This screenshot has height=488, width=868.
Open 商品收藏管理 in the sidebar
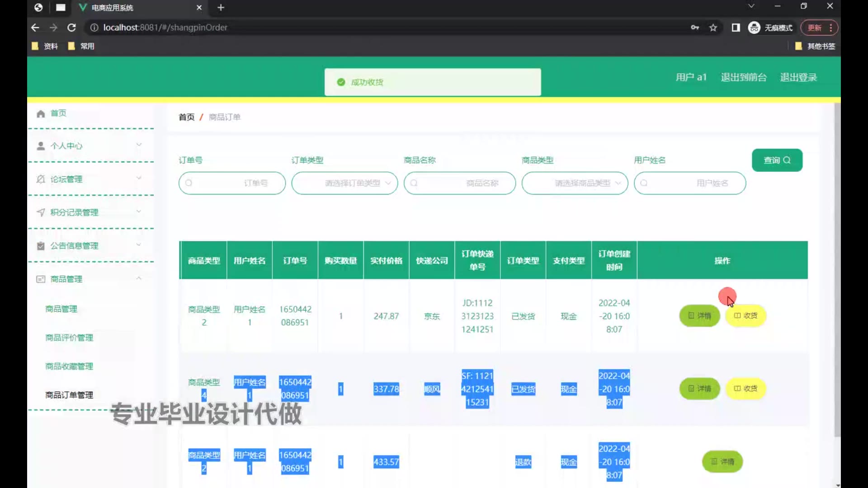coord(69,366)
